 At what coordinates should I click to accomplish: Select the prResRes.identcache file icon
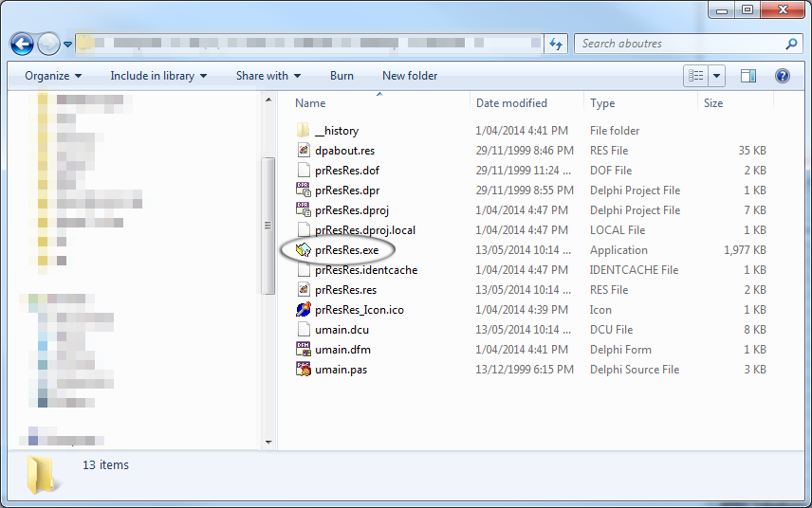[x=304, y=269]
